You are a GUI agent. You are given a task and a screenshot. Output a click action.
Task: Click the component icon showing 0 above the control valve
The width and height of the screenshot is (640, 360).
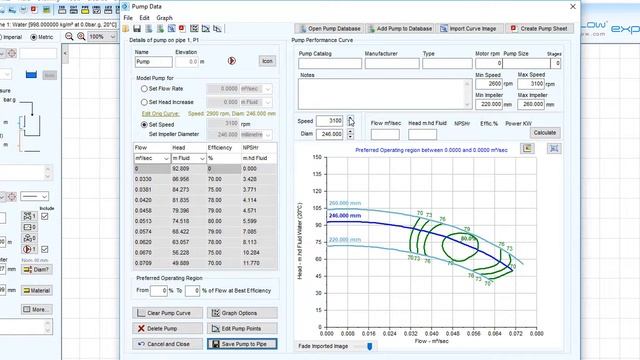30,227
